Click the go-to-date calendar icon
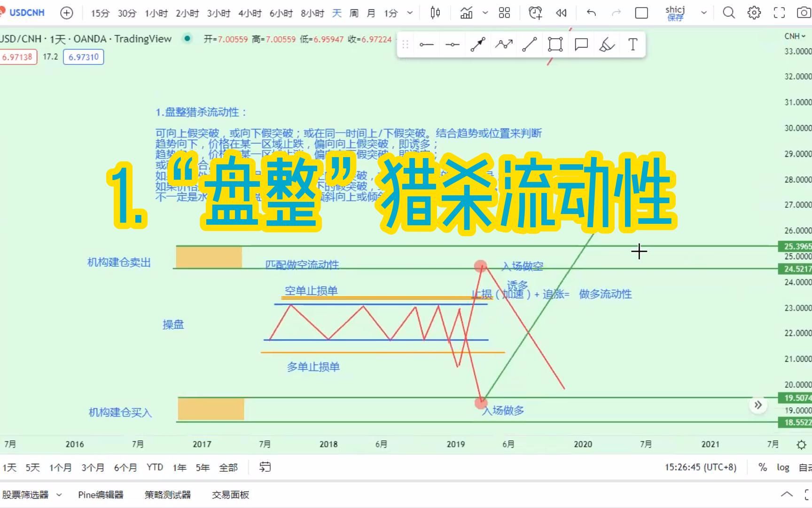Image resolution: width=812 pixels, height=508 pixels. (x=265, y=467)
